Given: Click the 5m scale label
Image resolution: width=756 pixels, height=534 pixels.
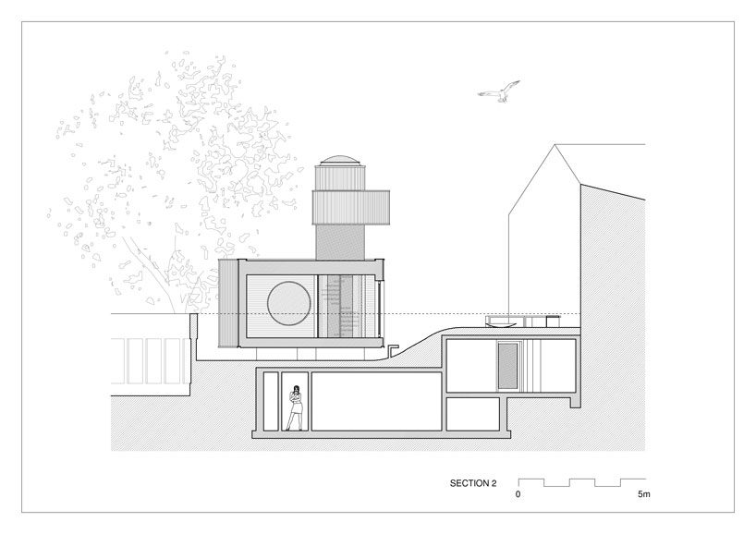Looking at the screenshot, I should [643, 494].
